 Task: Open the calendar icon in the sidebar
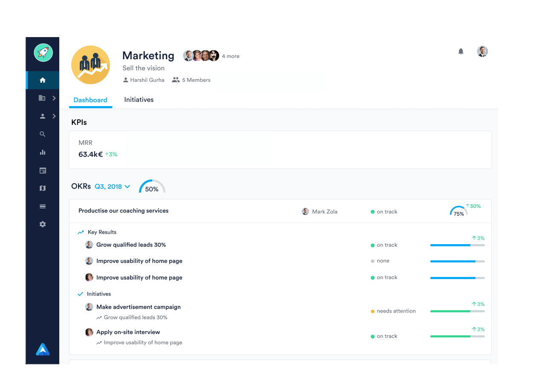coord(42,170)
